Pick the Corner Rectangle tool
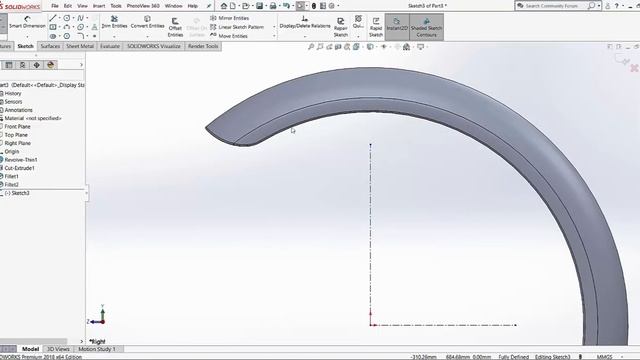The image size is (640, 360). (53, 27)
